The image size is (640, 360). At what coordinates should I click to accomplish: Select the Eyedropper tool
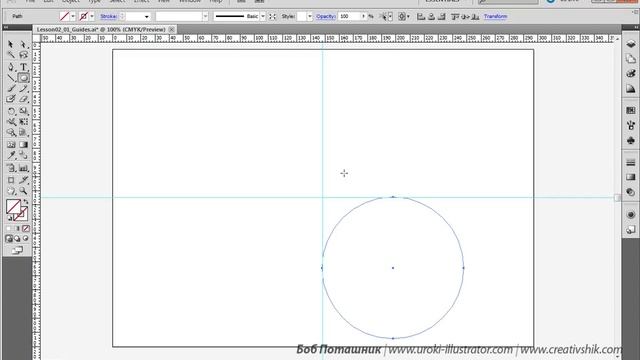tap(11, 156)
